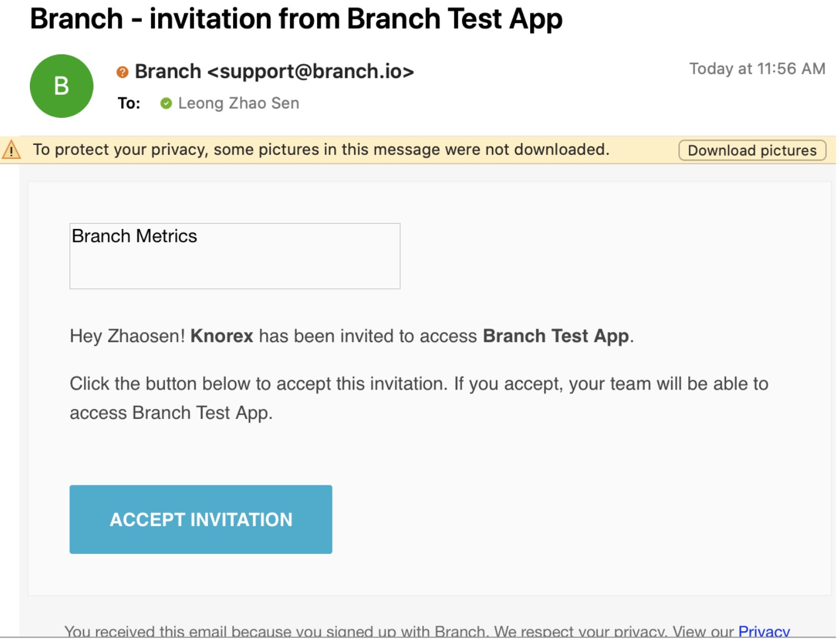Open the Privacy link in footer
The height and width of the screenshot is (643, 840).
[764, 631]
